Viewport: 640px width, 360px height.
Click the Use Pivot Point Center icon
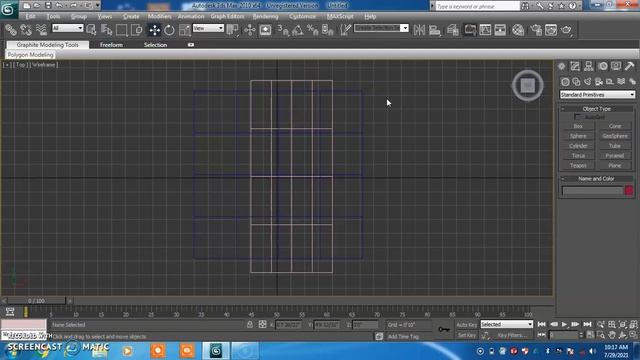(x=233, y=30)
